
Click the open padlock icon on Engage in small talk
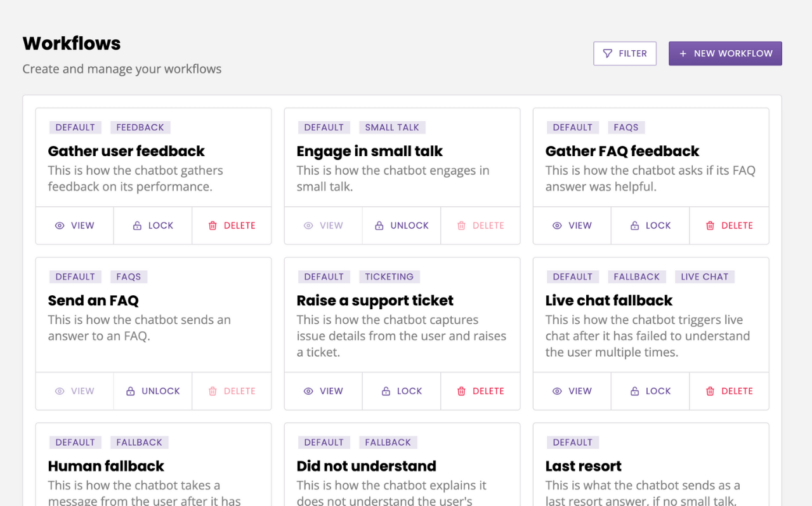pyautogui.click(x=379, y=225)
